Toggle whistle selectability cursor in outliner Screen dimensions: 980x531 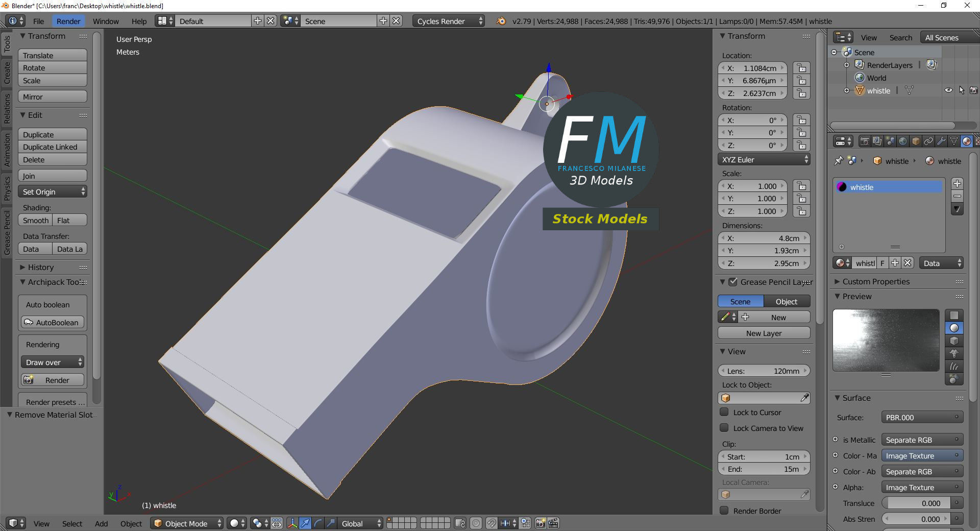[962, 90]
